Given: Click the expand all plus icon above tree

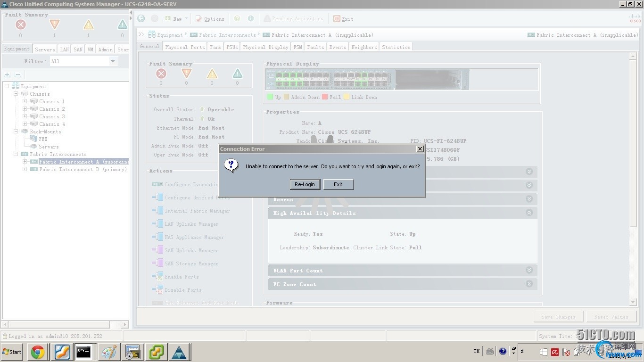Looking at the screenshot, I should tap(7, 75).
